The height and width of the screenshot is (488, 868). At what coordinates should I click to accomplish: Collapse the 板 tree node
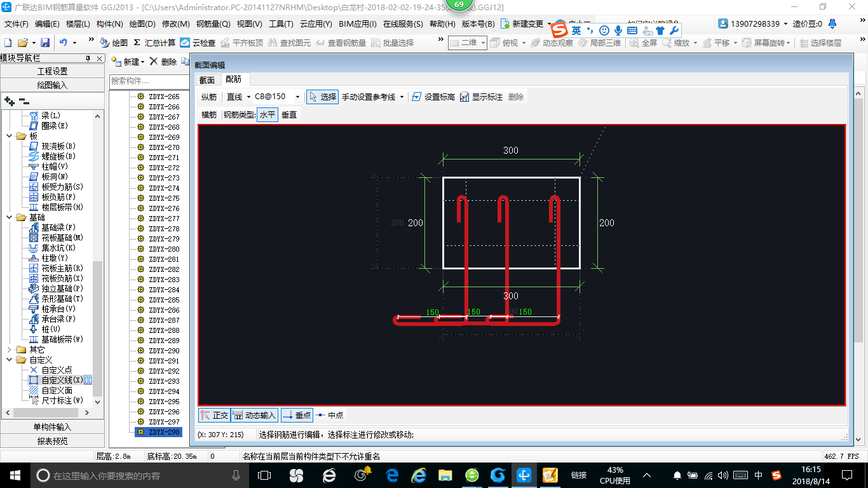tap(9, 136)
